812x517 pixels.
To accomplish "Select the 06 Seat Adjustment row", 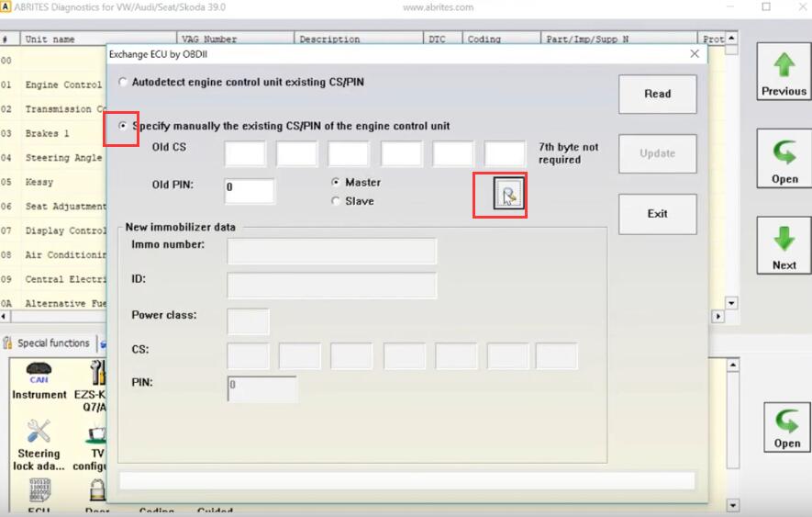I will 53,207.
